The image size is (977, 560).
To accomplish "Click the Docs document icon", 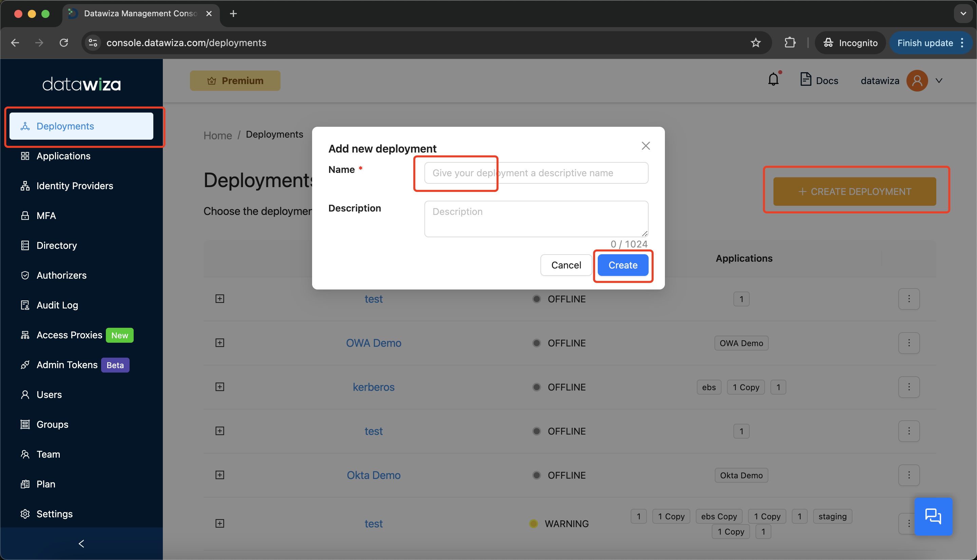I will (x=805, y=79).
